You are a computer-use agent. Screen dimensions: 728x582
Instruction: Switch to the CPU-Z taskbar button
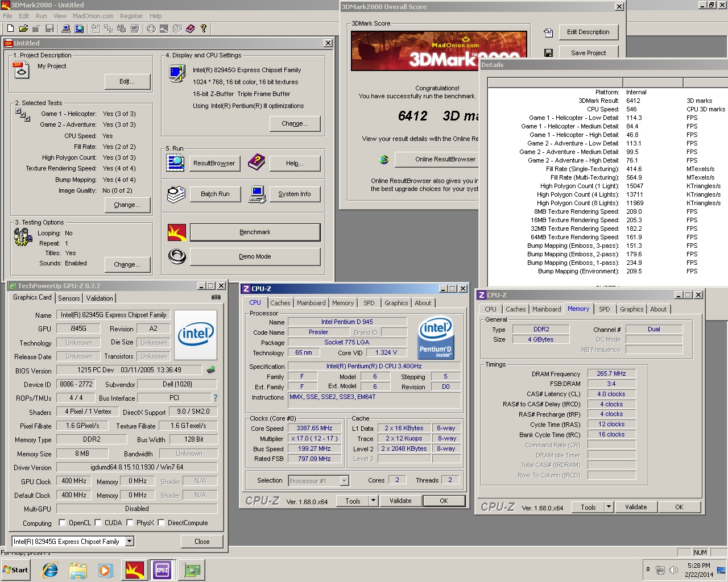(162, 570)
